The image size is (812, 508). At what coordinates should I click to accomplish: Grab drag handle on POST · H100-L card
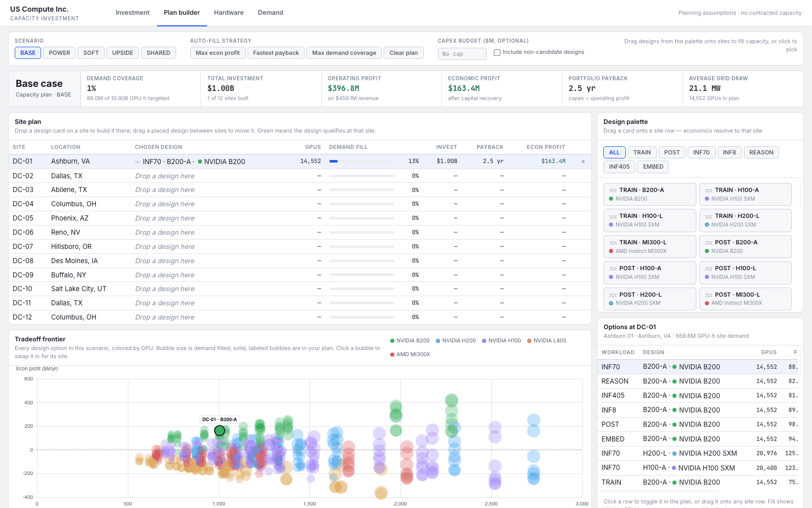[708, 269]
